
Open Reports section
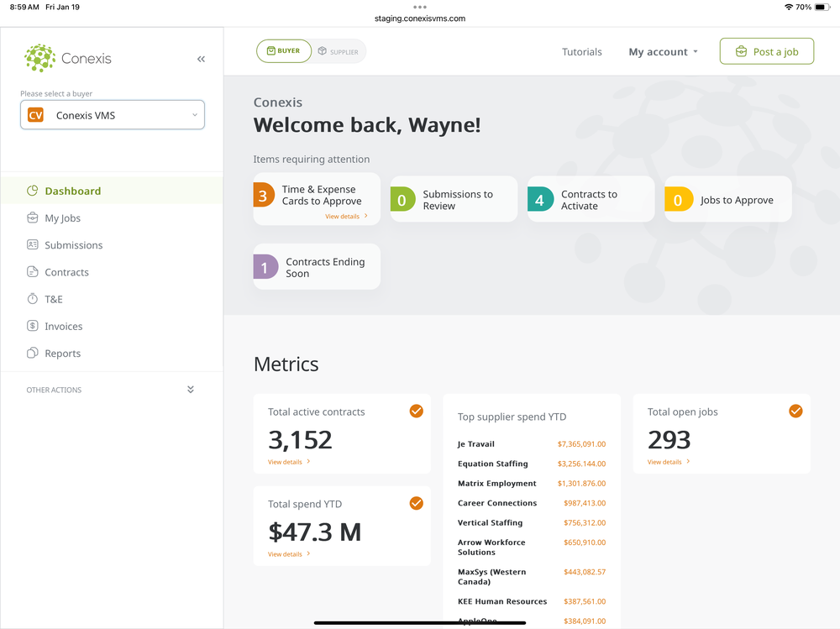(x=112, y=353)
